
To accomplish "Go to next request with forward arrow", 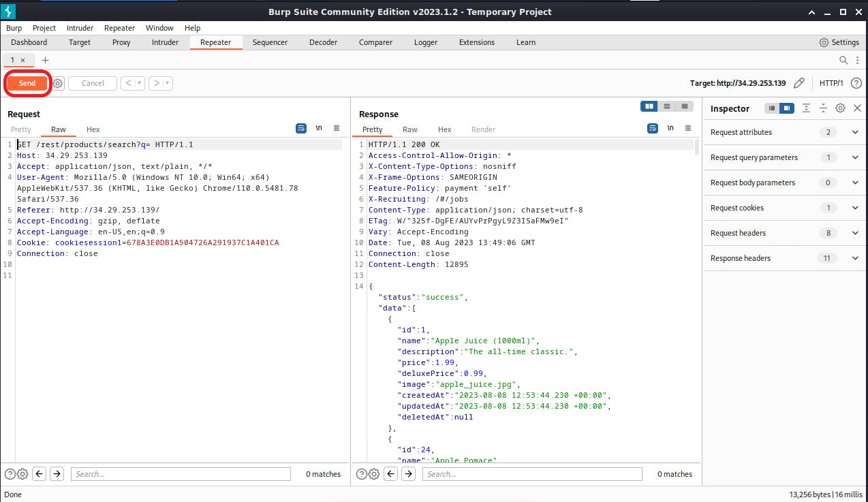I will (156, 83).
